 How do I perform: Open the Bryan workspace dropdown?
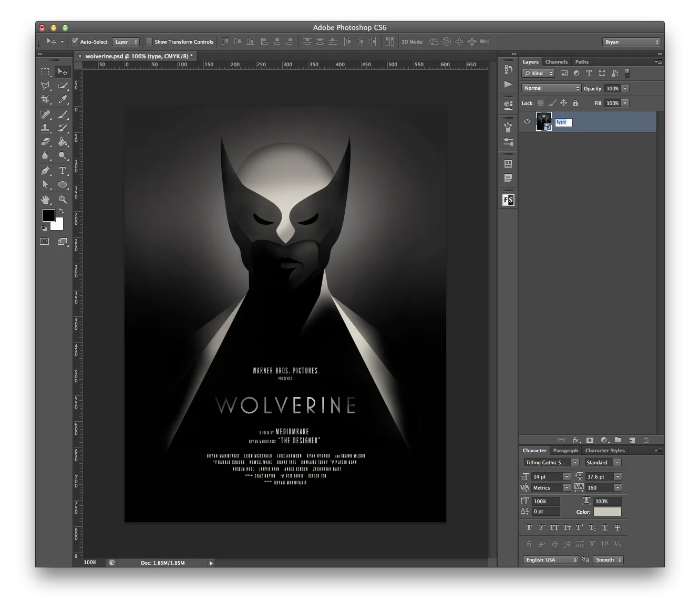[631, 42]
